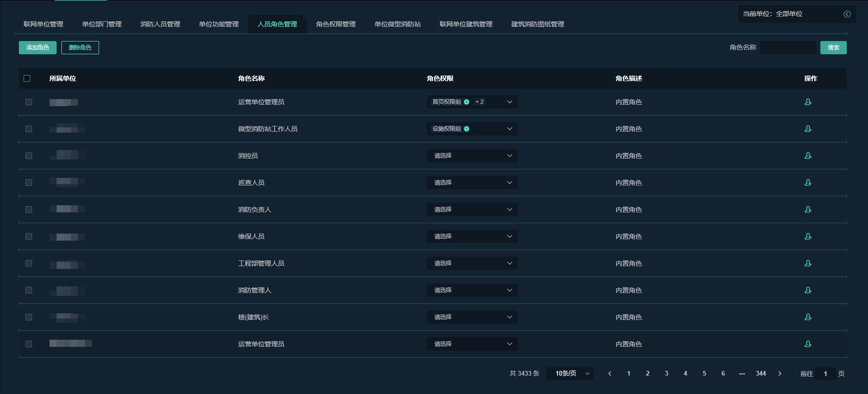Image resolution: width=868 pixels, height=394 pixels.
Task: Switch to 单位部门管理 tab
Action: 102,24
